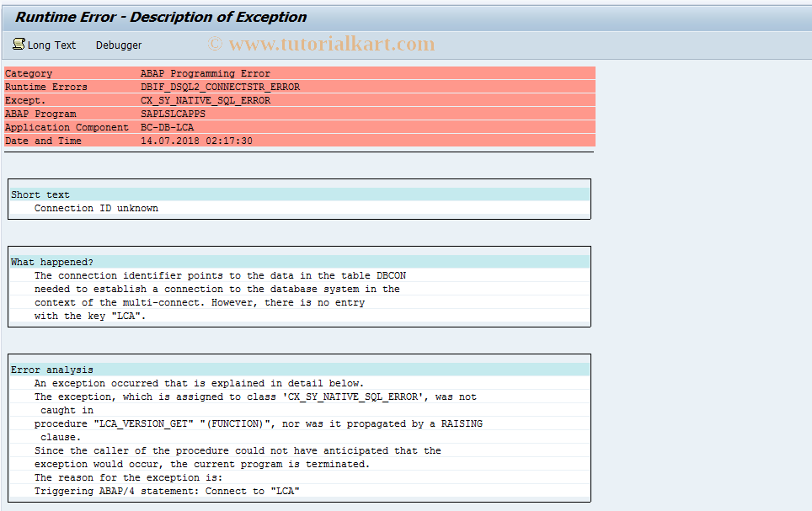Select the 'Date and Time' label
This screenshot has width=812, height=511.
43,141
